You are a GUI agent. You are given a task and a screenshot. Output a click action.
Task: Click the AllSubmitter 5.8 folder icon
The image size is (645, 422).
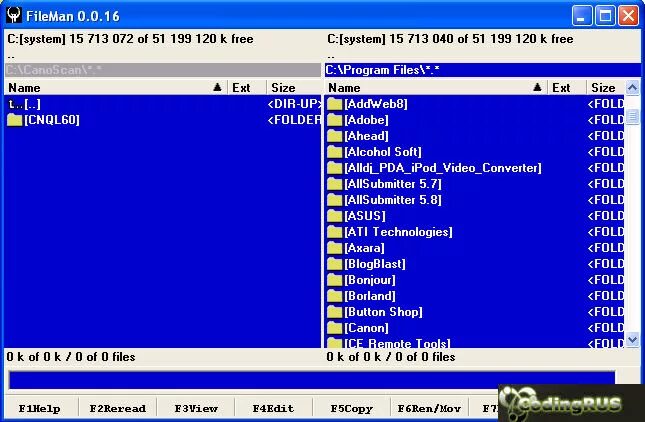334,200
